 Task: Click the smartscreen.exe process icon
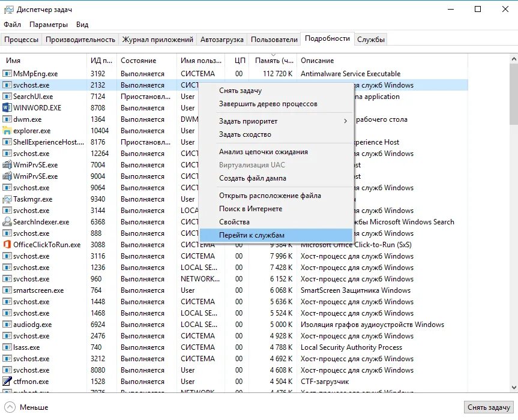click(7, 290)
